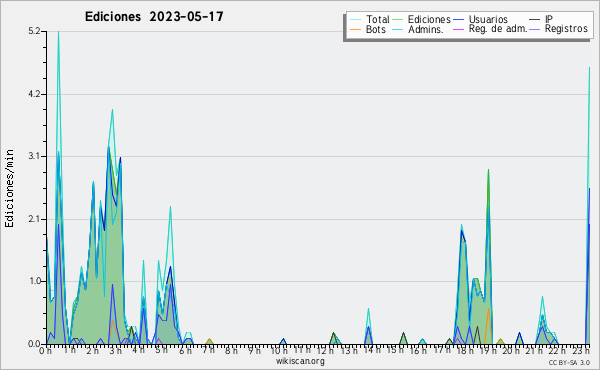Click the '23 h' x-axis label

581,350
